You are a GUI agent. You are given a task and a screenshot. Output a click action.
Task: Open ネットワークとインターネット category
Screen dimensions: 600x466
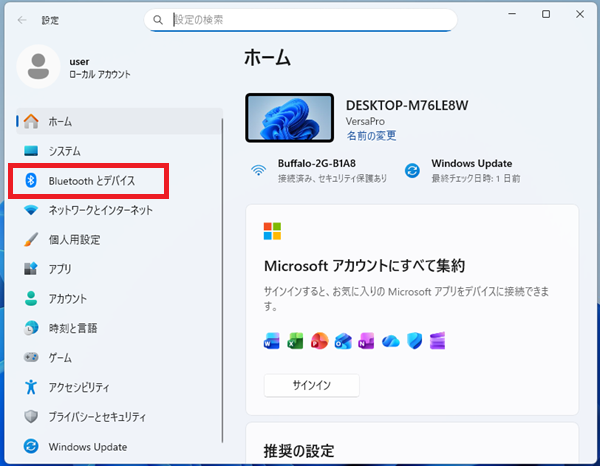coord(119,210)
